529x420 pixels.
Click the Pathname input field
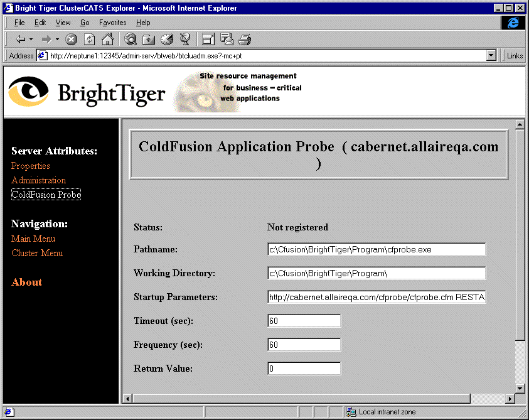coord(377,249)
